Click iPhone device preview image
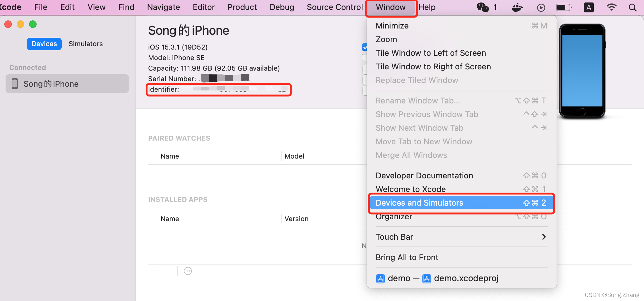This screenshot has height=301, width=644. (582, 71)
